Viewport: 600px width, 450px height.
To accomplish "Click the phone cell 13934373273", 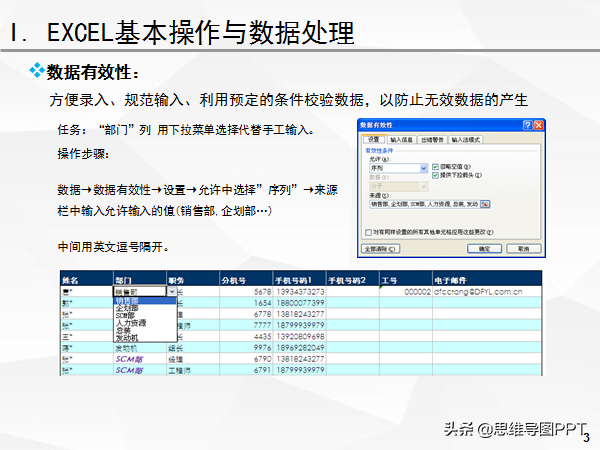I will 299,292.
